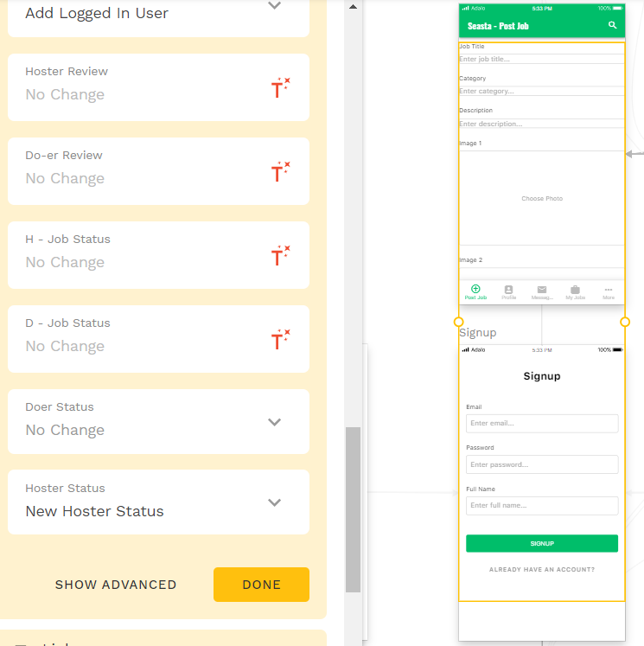The height and width of the screenshot is (646, 644).
Task: Click the left selection handle of Signup screen
Action: tap(458, 322)
